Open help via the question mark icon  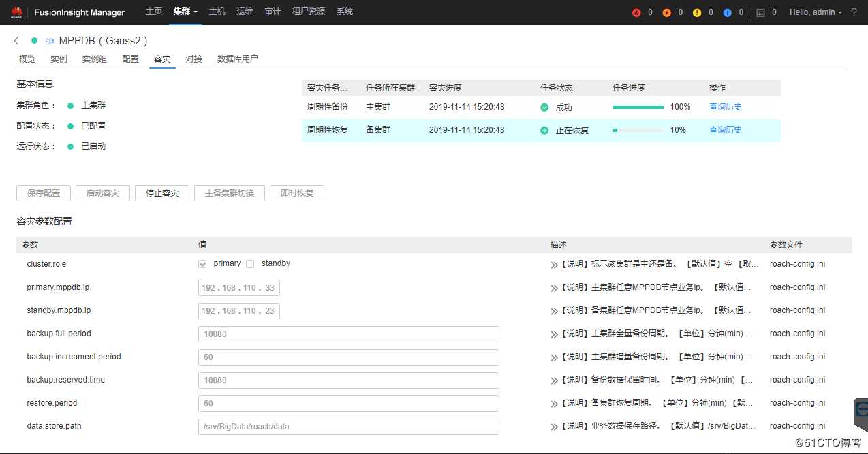coord(854,12)
